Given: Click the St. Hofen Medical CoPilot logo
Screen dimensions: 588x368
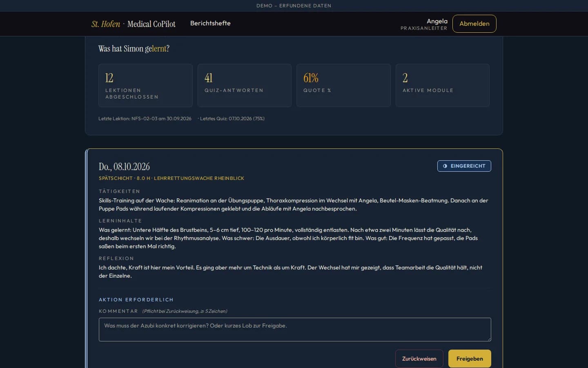Looking at the screenshot, I should (x=134, y=24).
